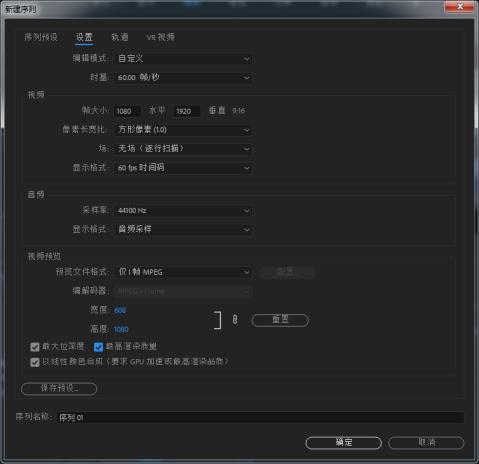The height and width of the screenshot is (464, 479).
Task: Click the 保存预设 button
Action: [59, 389]
